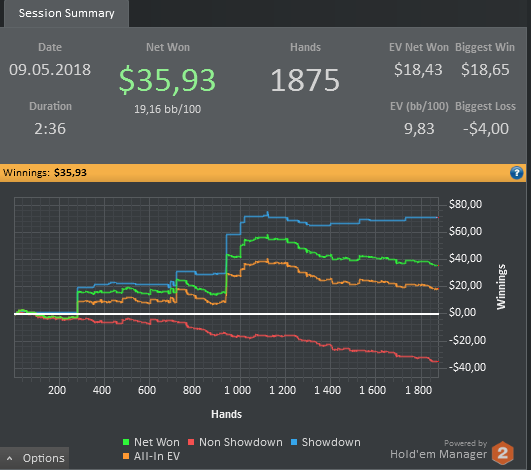Click the Duration value 2:36
This screenshot has width=531, height=470.
[50, 129]
